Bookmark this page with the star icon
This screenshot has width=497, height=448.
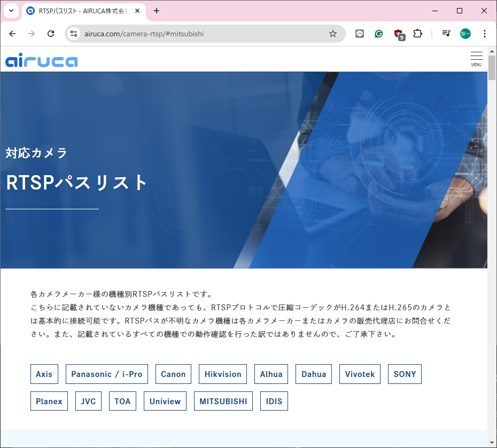(x=333, y=34)
